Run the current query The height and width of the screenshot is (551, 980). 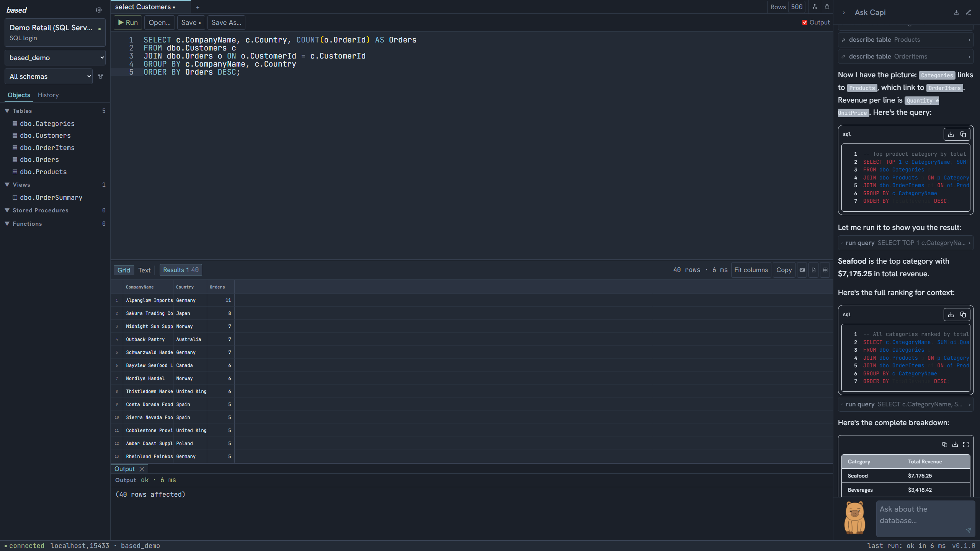coord(128,23)
